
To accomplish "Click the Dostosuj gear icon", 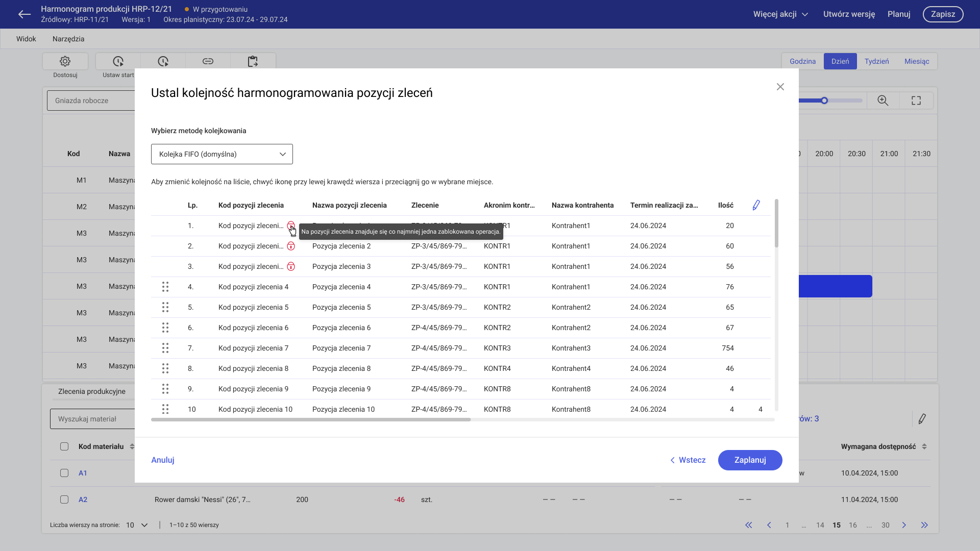I will [65, 61].
